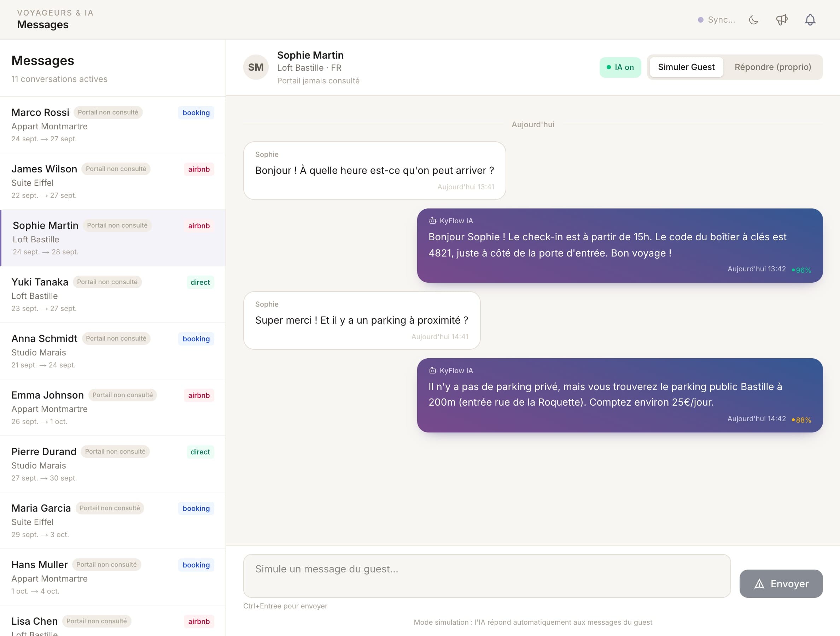The image size is (840, 636).
Task: Click the Sync status indicator
Action: point(716,20)
